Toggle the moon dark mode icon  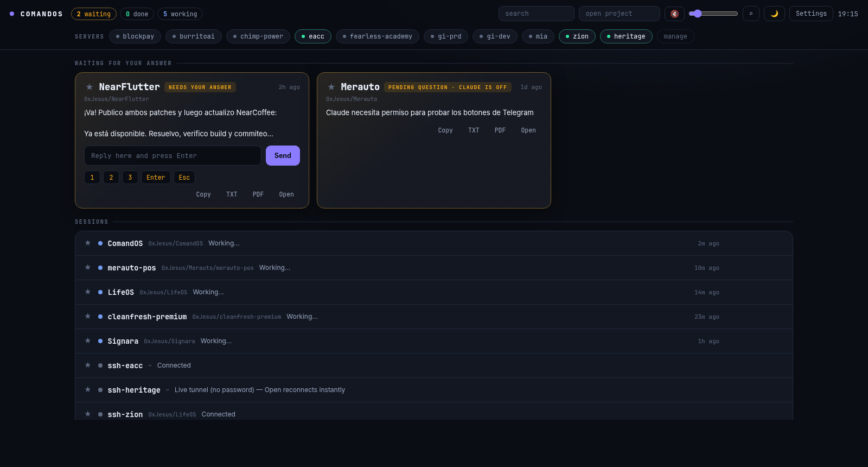point(774,14)
